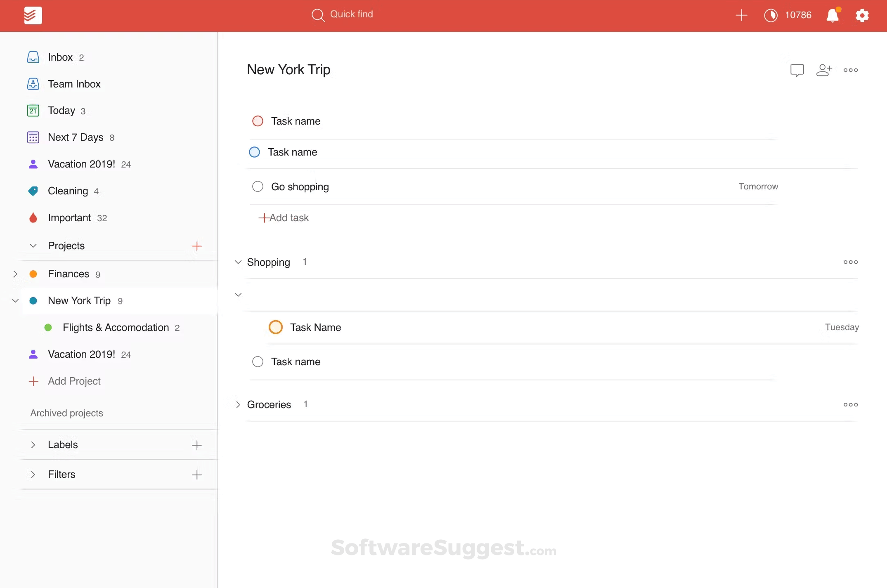
Task: Open the Today view
Action: coord(61,110)
